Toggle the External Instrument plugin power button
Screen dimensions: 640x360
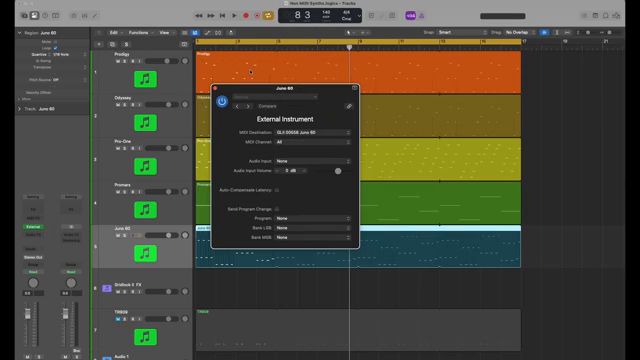pos(222,101)
